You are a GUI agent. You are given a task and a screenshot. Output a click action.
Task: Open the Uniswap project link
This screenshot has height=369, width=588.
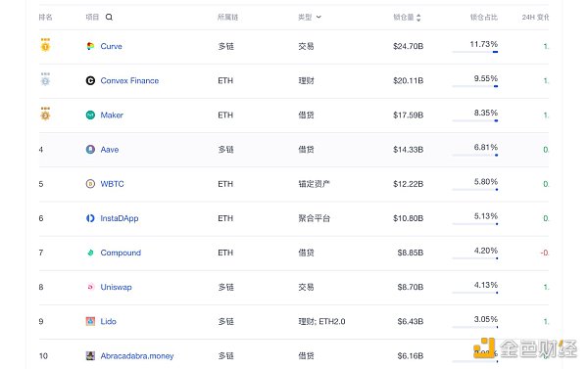coord(116,287)
